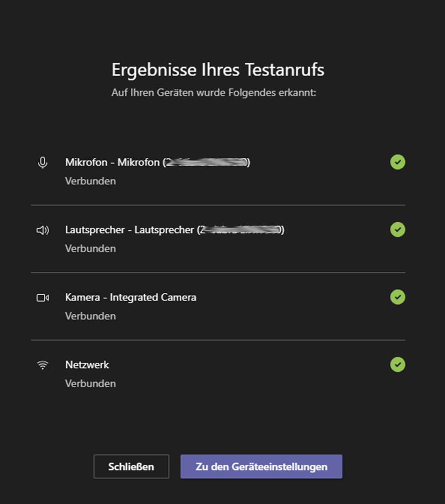Click the Netzwerk label
Image resolution: width=445 pixels, height=504 pixels.
point(87,365)
